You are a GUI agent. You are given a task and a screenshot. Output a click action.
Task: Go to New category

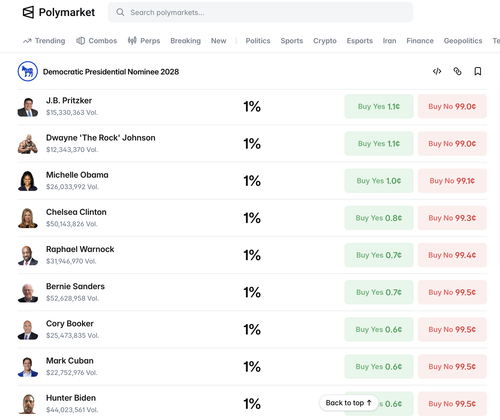tap(219, 41)
